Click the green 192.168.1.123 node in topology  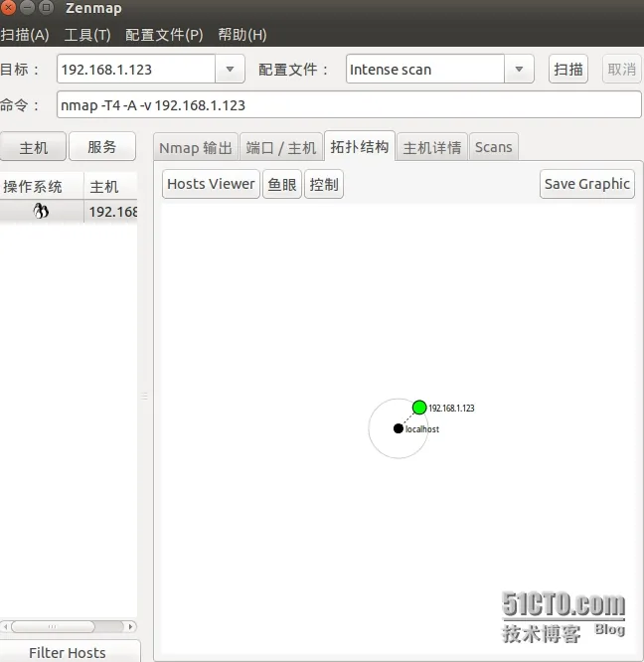pos(419,408)
